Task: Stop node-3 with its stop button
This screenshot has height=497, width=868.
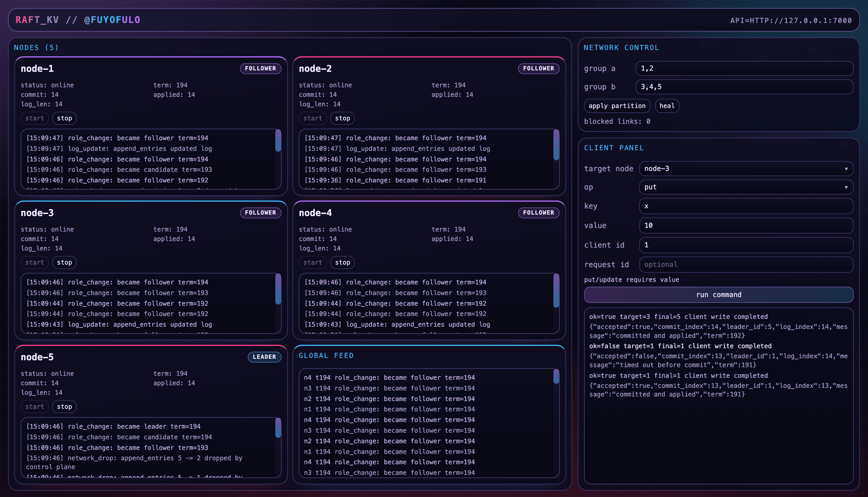Action: 64,262
